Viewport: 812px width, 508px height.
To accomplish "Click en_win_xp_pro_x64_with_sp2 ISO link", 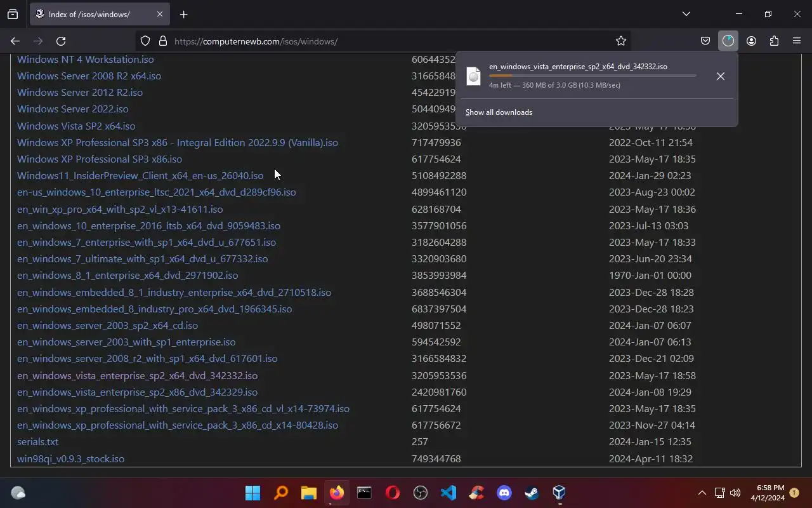I will (x=120, y=209).
